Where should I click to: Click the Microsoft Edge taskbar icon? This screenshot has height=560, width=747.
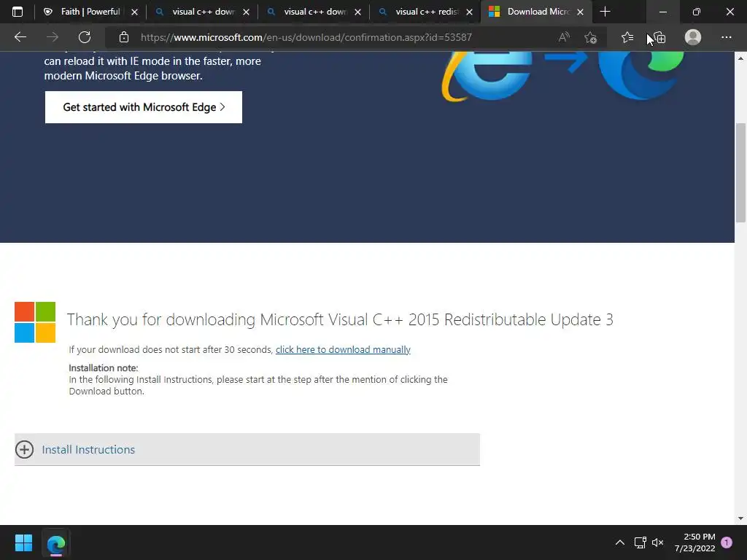coord(55,542)
